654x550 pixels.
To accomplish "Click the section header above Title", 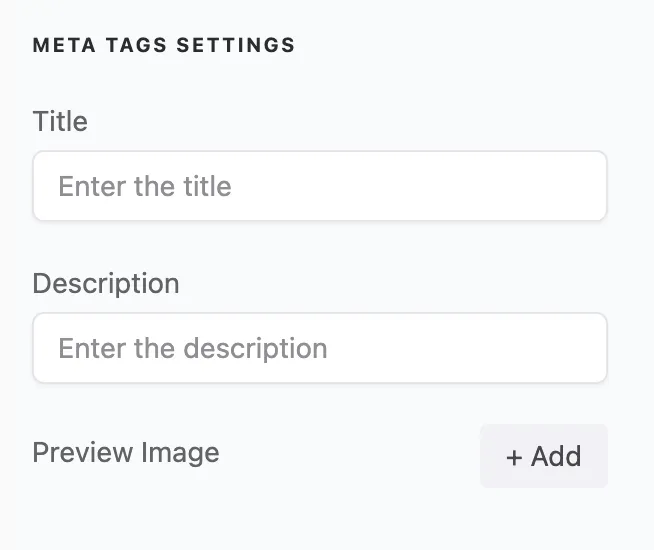I will click(x=164, y=45).
